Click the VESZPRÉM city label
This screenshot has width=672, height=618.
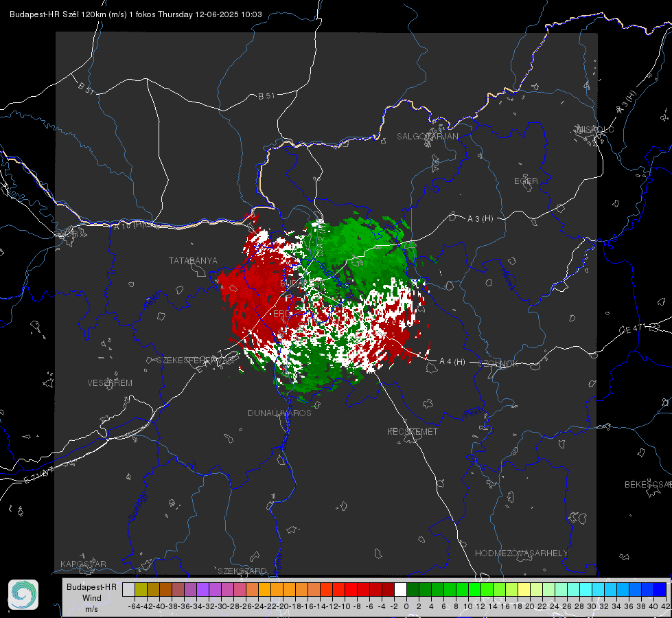[x=110, y=382]
